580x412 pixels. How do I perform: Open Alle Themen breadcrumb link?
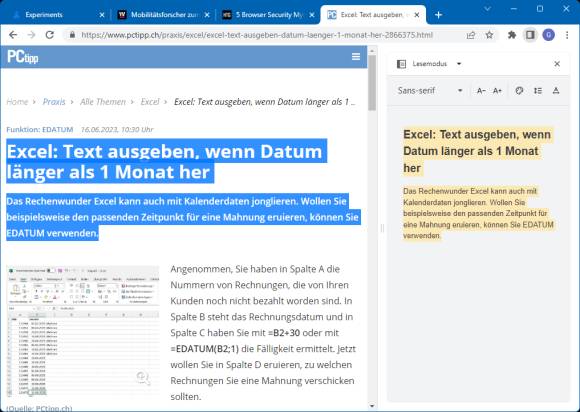(103, 102)
